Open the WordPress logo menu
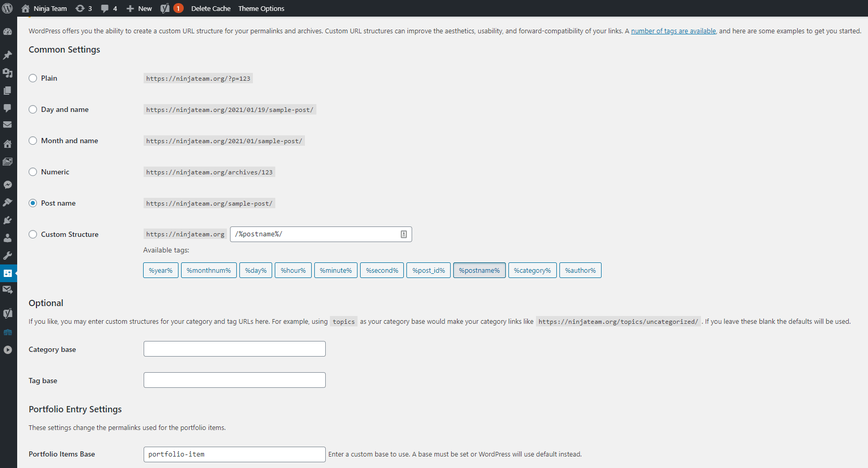The image size is (868, 468). click(8, 8)
